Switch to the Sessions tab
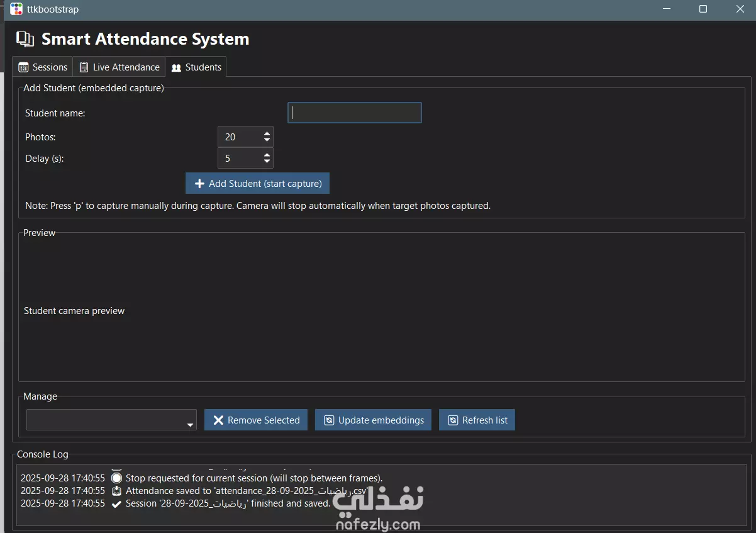The image size is (756, 533). (43, 67)
